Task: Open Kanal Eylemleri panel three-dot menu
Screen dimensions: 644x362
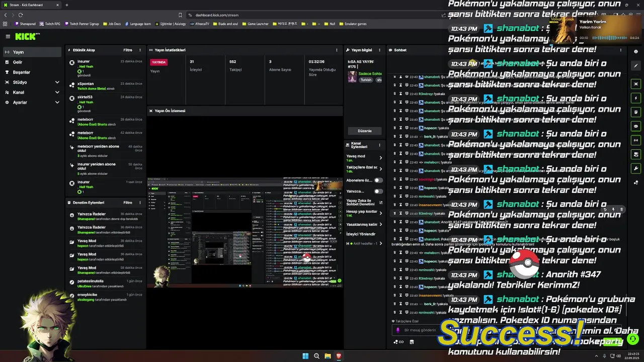Action: [x=379, y=145]
